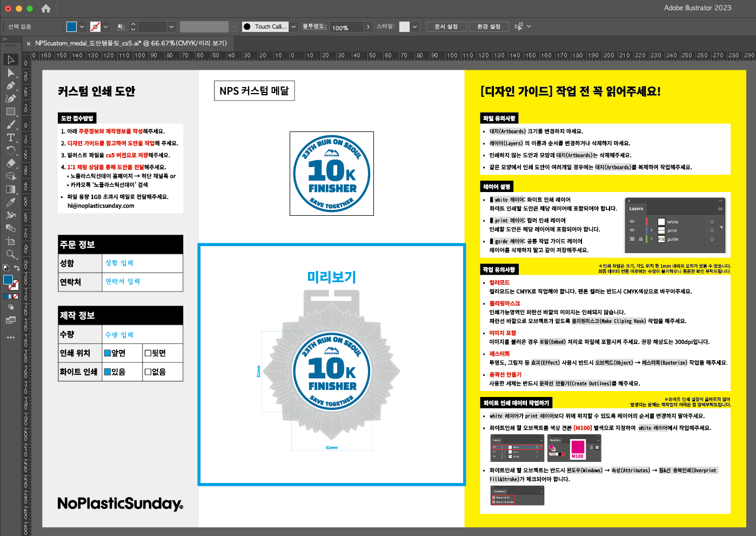Click the brush preview Touch Calli... field
756x536 pixels.
tap(265, 27)
